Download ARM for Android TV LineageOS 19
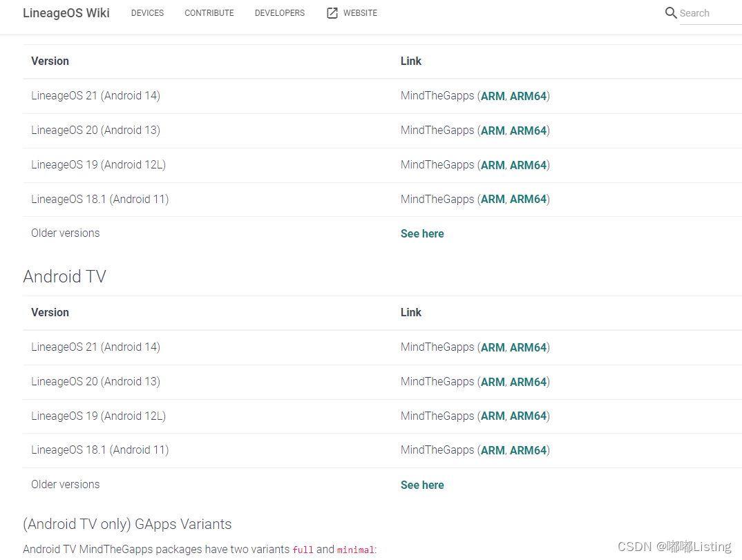The image size is (742, 560). point(493,416)
